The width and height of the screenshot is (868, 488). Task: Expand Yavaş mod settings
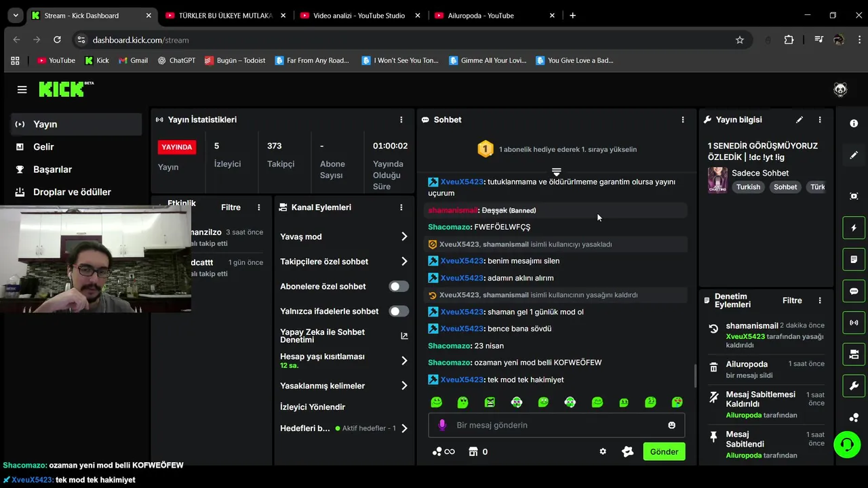[x=344, y=237]
